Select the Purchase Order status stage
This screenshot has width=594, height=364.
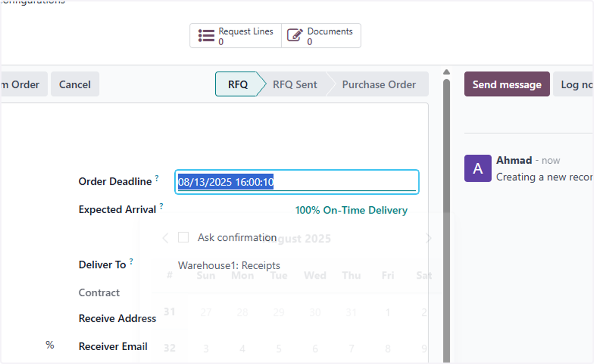click(379, 84)
